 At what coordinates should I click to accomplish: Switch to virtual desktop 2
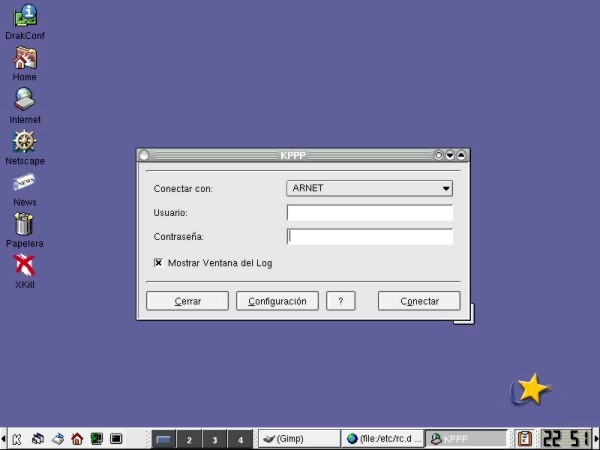(189, 439)
